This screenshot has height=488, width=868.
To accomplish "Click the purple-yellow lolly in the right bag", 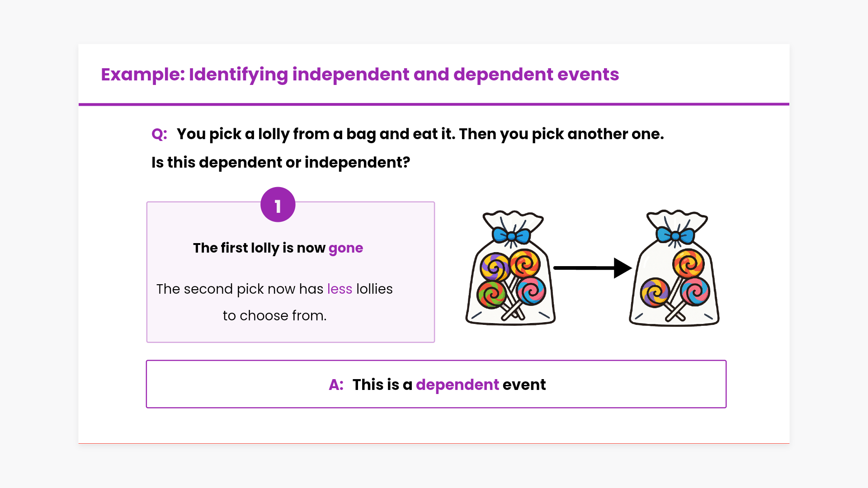I will click(x=655, y=292).
